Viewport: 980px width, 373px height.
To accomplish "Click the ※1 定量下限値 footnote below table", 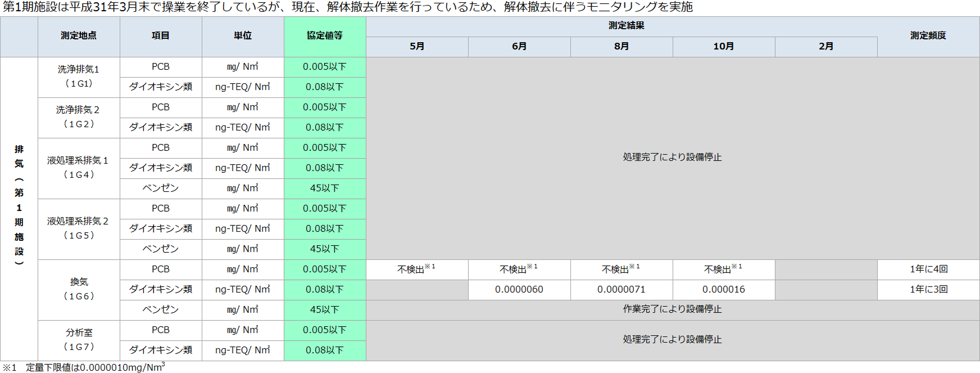I will (84, 367).
